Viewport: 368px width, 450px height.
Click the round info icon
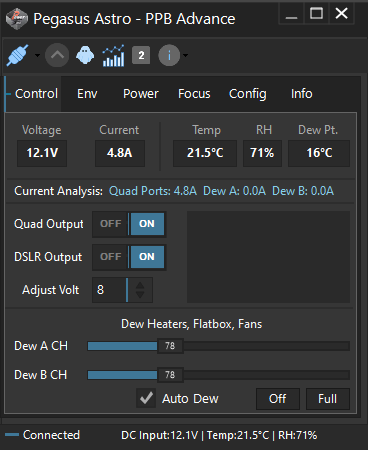click(x=169, y=55)
